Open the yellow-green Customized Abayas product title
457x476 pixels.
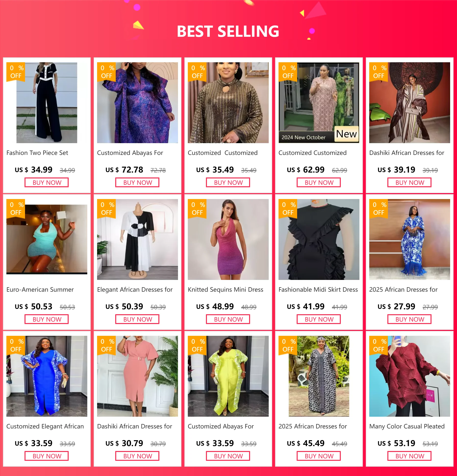(x=221, y=426)
